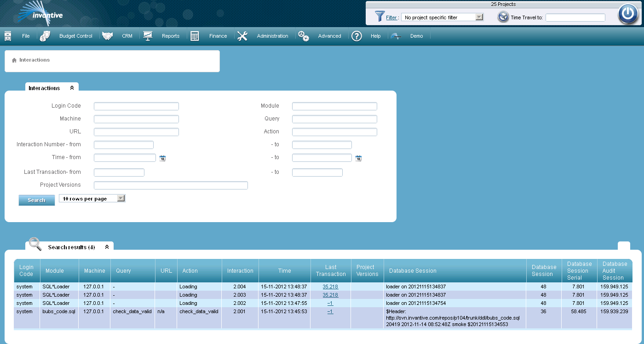This screenshot has height=344, width=644.
Task: Click the Advanced gears icon
Action: tap(303, 36)
